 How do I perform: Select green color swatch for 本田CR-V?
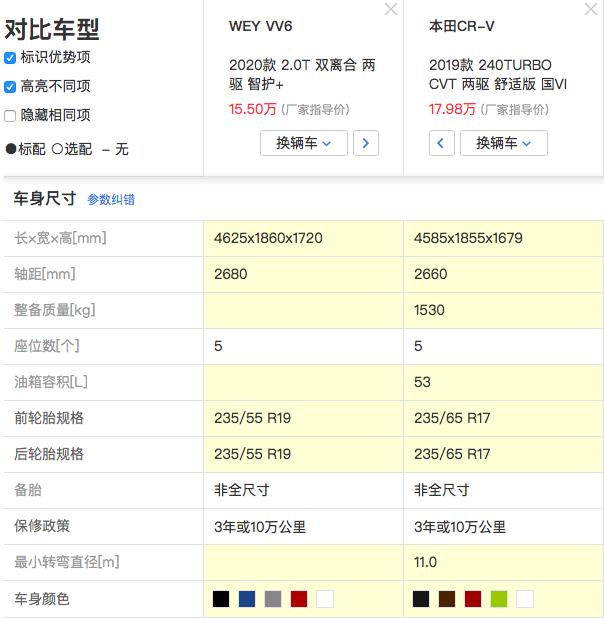[499, 599]
